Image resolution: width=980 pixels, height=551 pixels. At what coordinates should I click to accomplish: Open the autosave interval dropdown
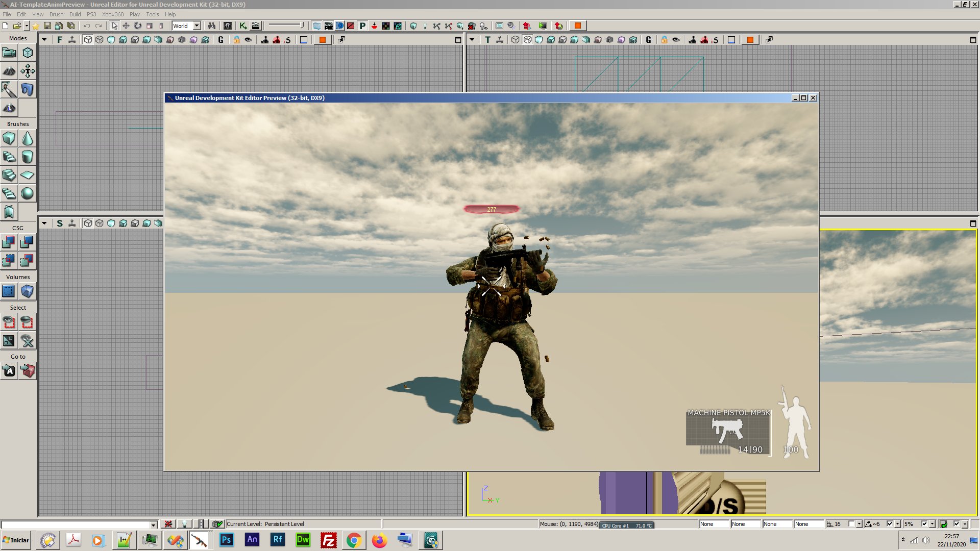point(965,524)
